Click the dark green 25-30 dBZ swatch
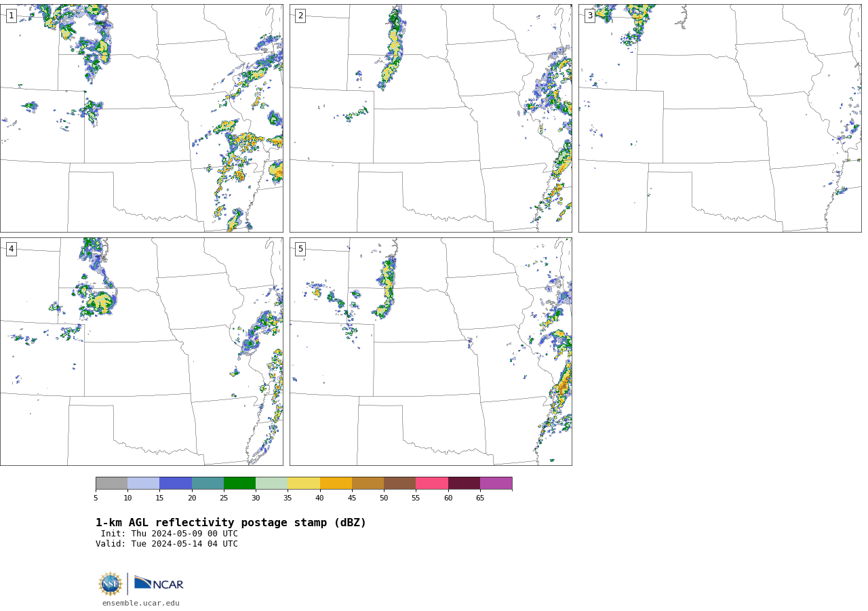 (x=239, y=483)
